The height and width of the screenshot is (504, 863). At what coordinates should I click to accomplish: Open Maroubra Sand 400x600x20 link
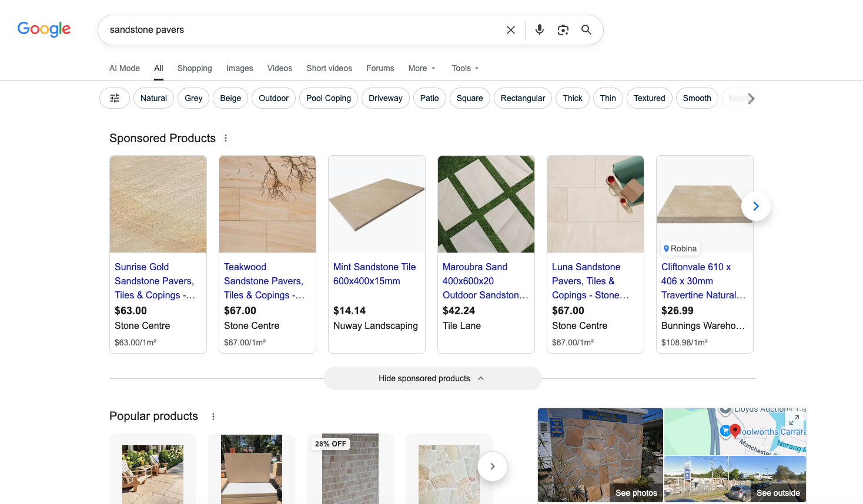[x=486, y=281]
